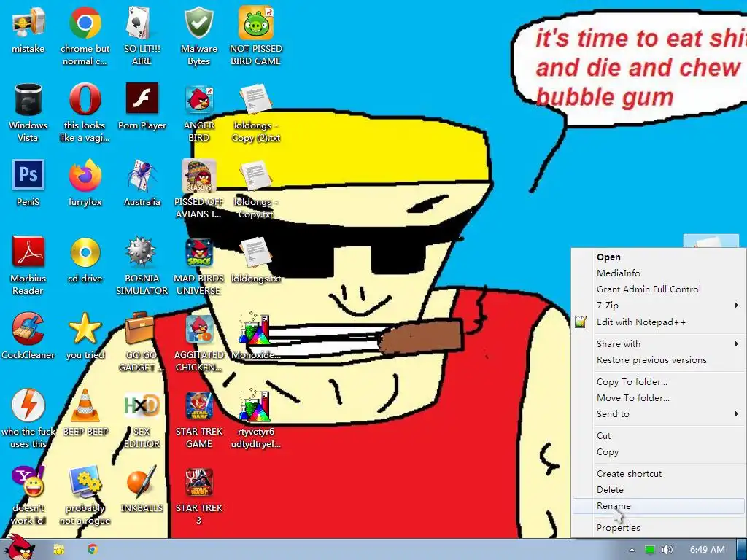Select Move To folder... entry
Screen dimensions: 747x560
click(x=658, y=398)
